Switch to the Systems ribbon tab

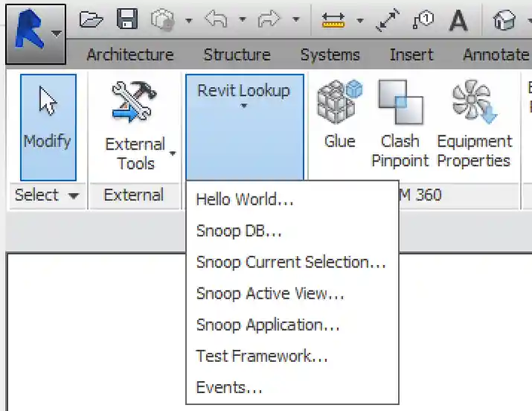click(x=330, y=54)
